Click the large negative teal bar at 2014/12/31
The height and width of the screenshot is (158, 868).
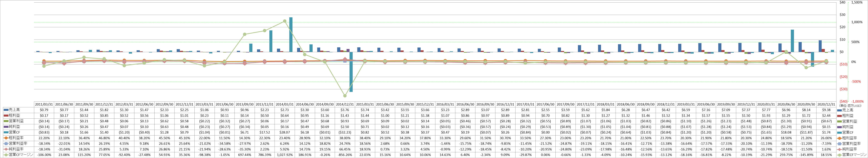[351, 72]
